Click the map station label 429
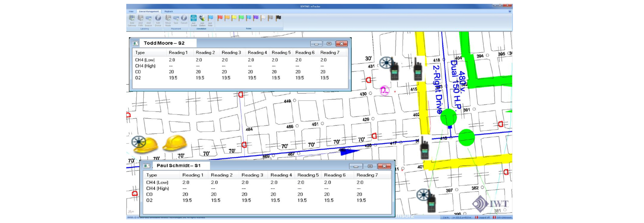Viewport: 644px width, 223px height. [366, 119]
